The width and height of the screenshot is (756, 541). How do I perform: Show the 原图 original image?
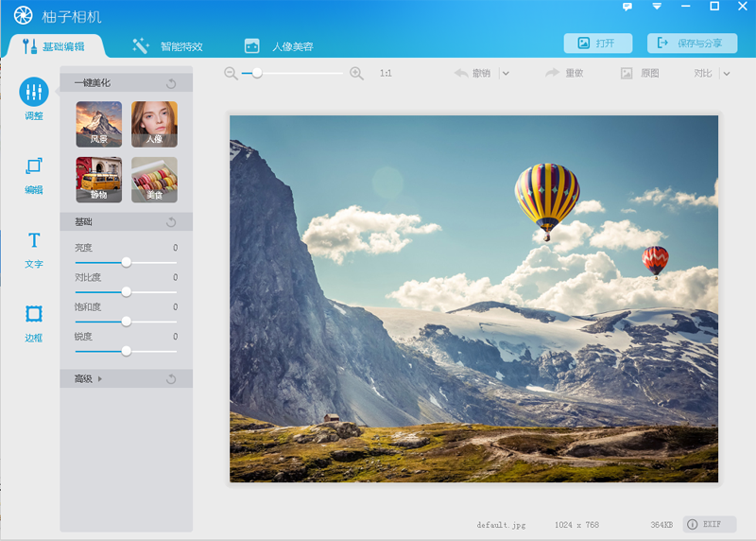(x=640, y=73)
